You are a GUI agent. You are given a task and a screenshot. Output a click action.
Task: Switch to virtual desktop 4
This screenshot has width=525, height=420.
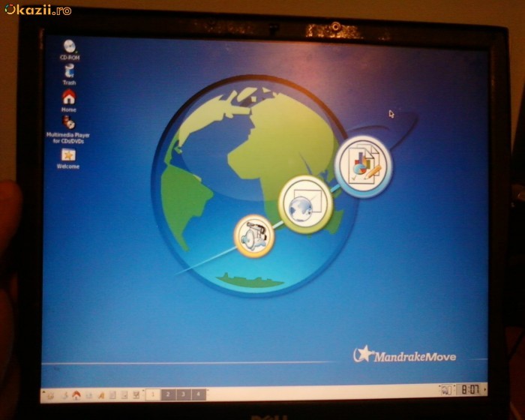[x=198, y=394]
